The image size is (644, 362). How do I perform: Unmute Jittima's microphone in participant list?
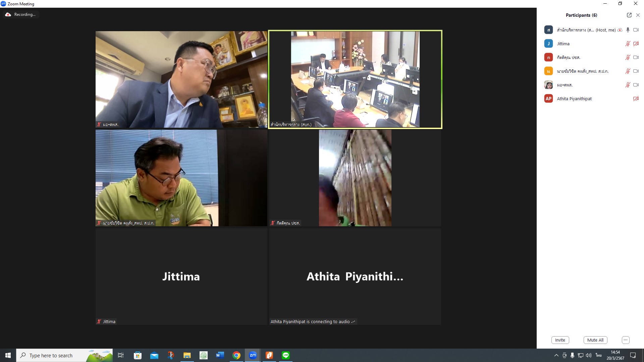628,44
